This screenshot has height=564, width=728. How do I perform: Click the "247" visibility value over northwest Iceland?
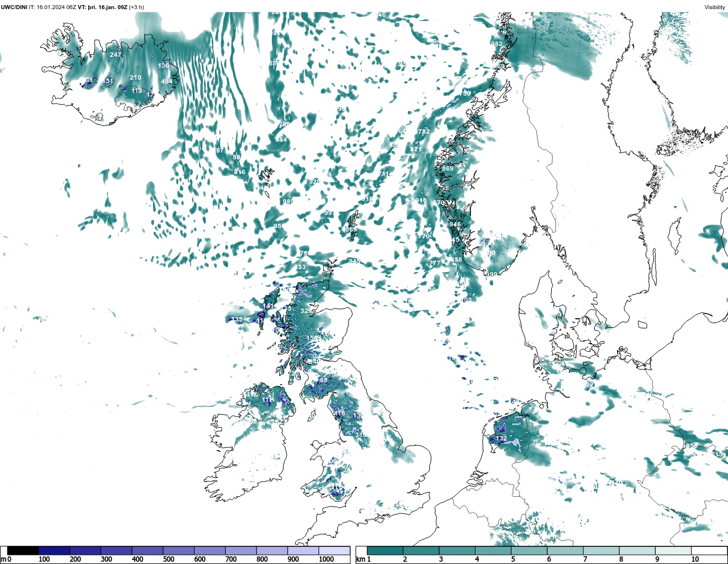115,55
